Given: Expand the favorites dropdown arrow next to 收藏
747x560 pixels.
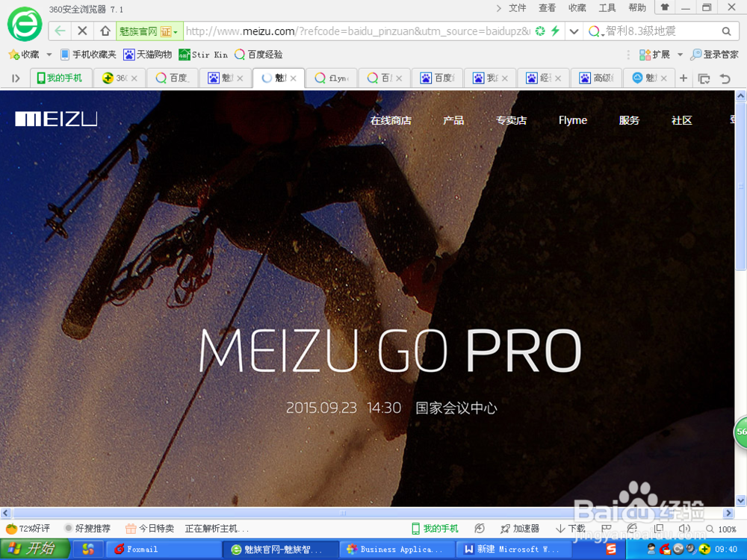Looking at the screenshot, I should coord(49,55).
